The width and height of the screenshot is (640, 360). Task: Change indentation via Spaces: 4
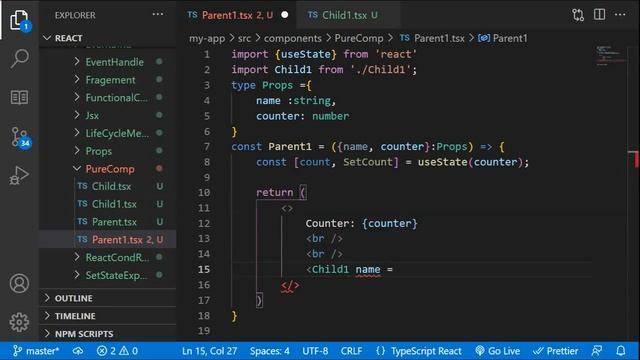click(x=269, y=351)
